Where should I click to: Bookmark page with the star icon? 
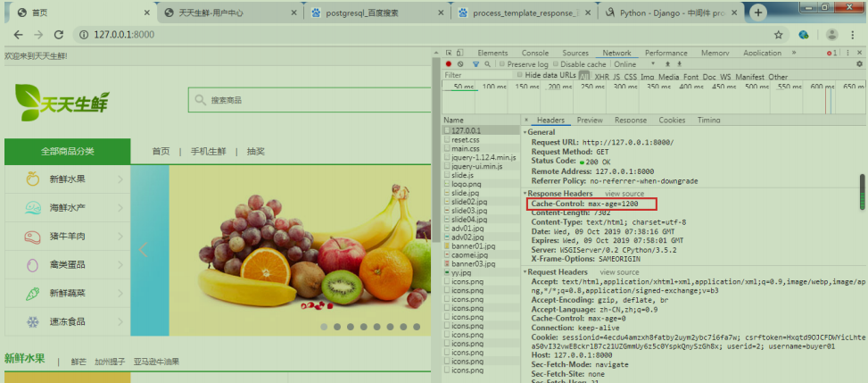pos(778,35)
